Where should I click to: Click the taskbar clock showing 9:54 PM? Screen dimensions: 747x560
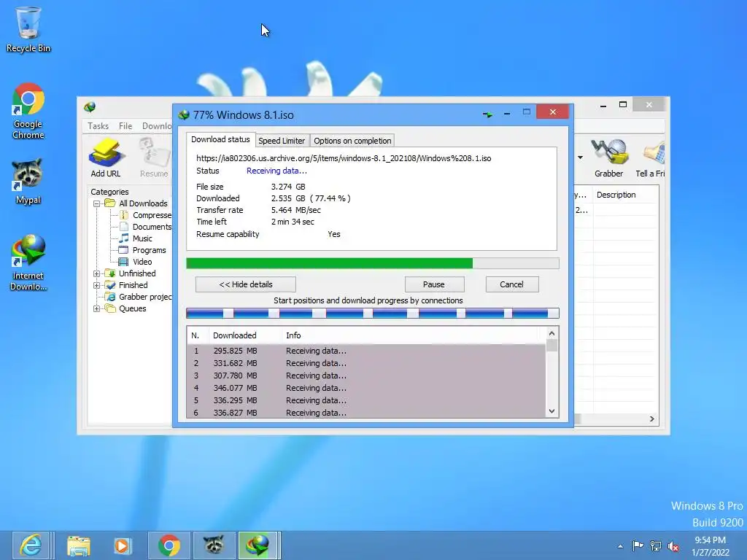point(711,546)
